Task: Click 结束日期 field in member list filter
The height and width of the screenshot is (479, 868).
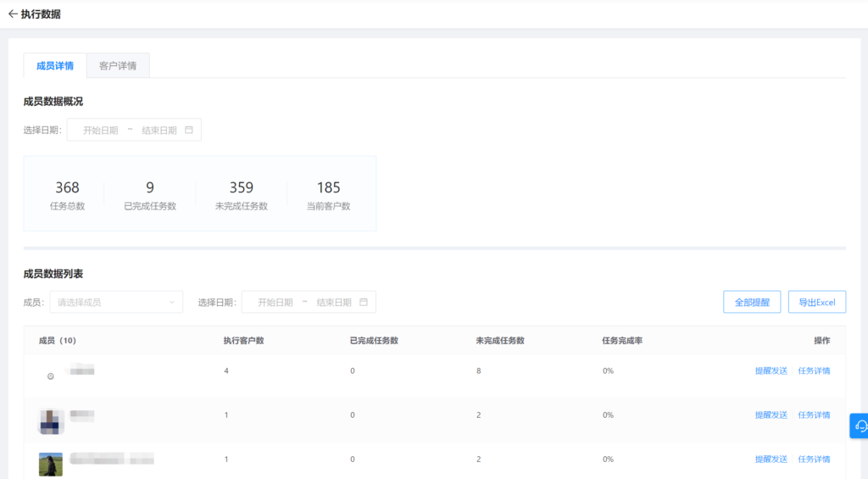Action: 334,302
